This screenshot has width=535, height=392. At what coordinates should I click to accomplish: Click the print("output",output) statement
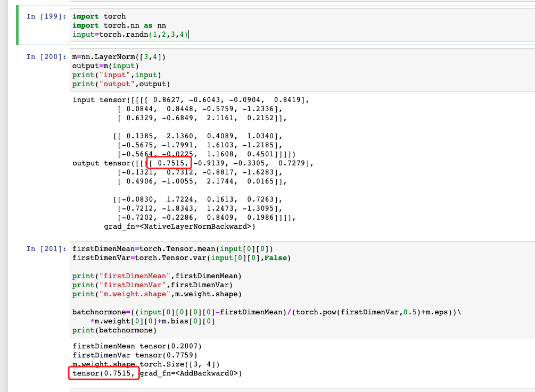tap(121, 84)
